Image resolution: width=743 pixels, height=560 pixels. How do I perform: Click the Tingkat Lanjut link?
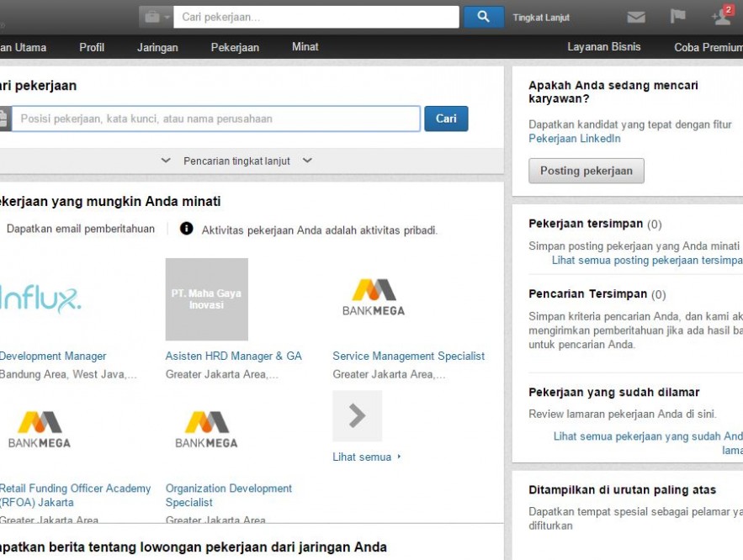[541, 18]
